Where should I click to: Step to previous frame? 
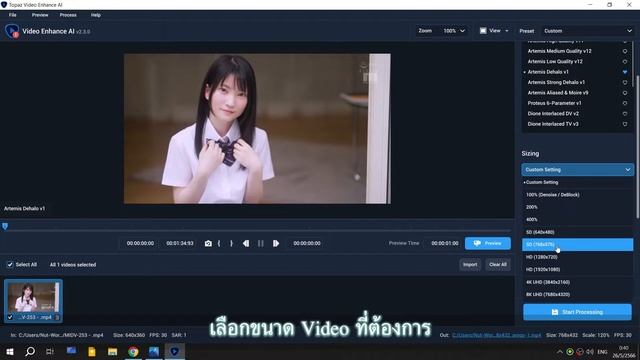[x=246, y=243]
